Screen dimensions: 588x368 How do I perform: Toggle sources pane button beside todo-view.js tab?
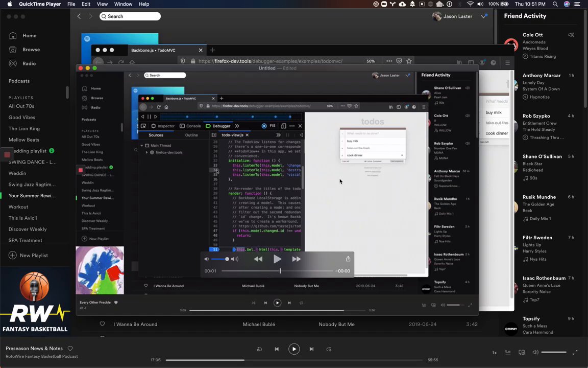click(214, 135)
